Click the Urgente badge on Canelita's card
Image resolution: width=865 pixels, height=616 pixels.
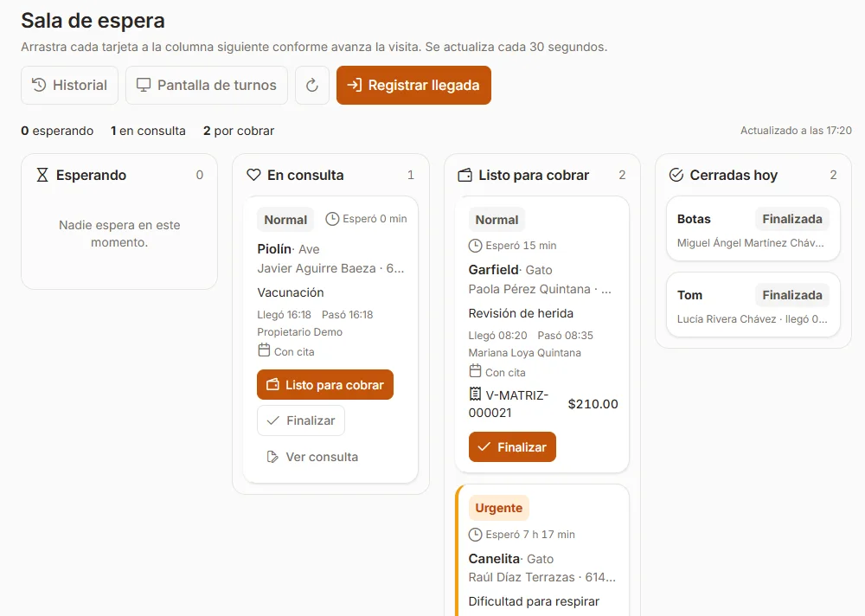[x=499, y=508]
